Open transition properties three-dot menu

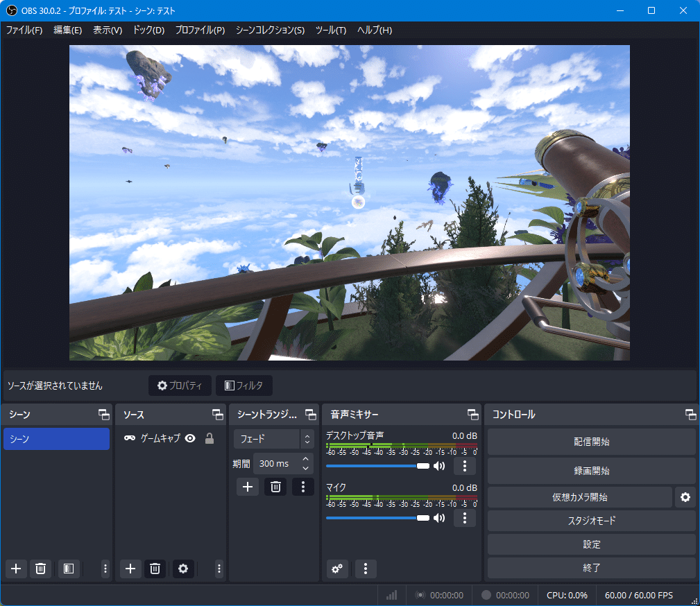click(x=303, y=487)
